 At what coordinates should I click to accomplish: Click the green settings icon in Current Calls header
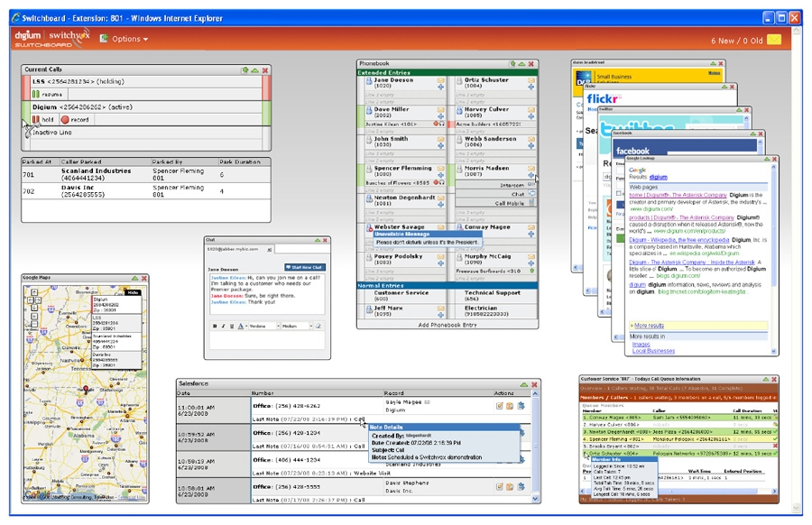pyautogui.click(x=245, y=69)
